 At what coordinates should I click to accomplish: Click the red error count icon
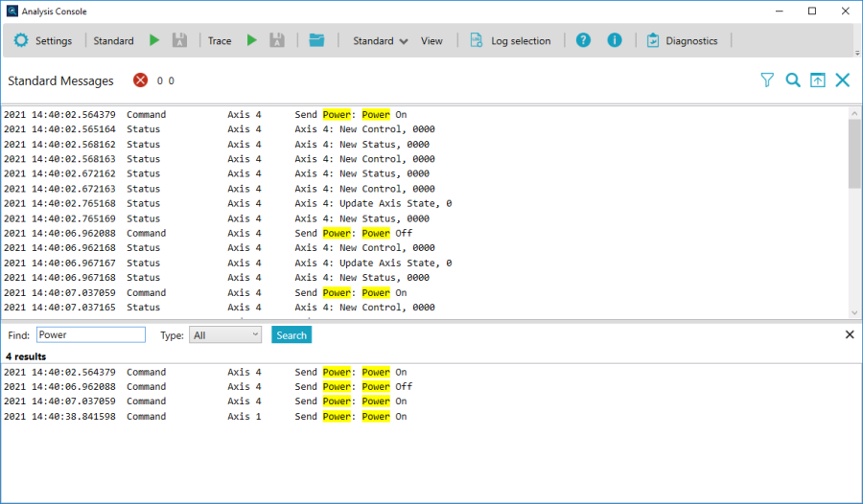(x=140, y=80)
